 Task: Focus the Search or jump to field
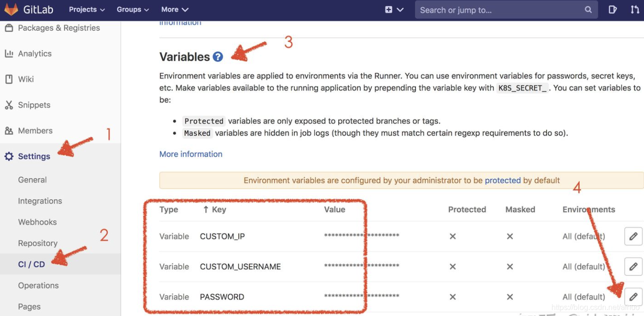coord(506,10)
